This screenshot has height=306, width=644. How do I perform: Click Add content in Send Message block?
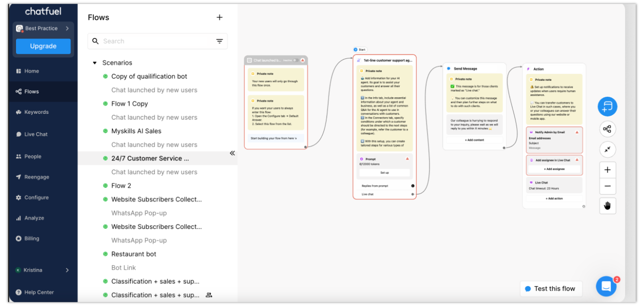point(474,140)
